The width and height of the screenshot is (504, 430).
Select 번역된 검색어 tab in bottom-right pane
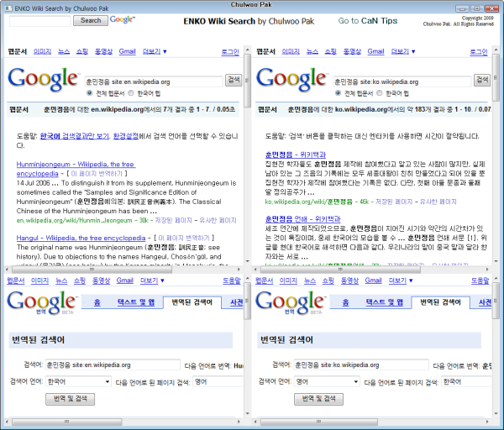(440, 302)
